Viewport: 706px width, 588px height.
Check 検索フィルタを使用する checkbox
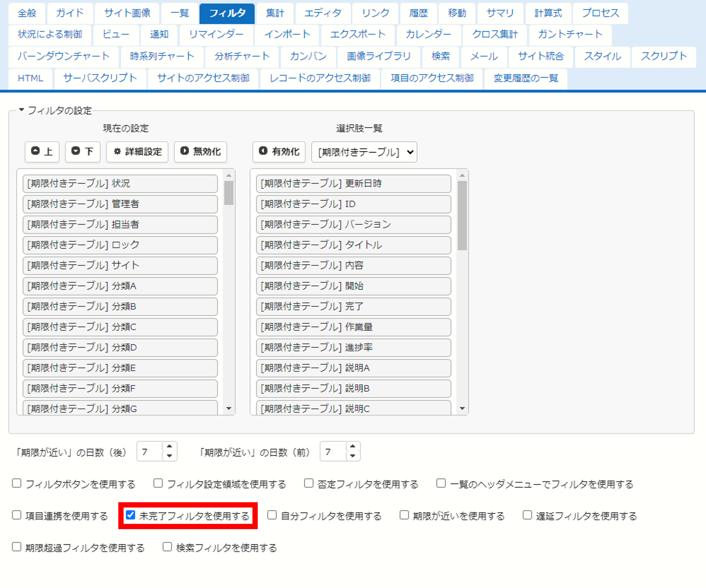click(167, 547)
